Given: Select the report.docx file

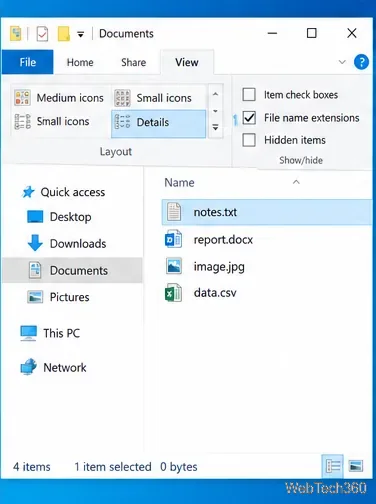Looking at the screenshot, I should 223,240.
